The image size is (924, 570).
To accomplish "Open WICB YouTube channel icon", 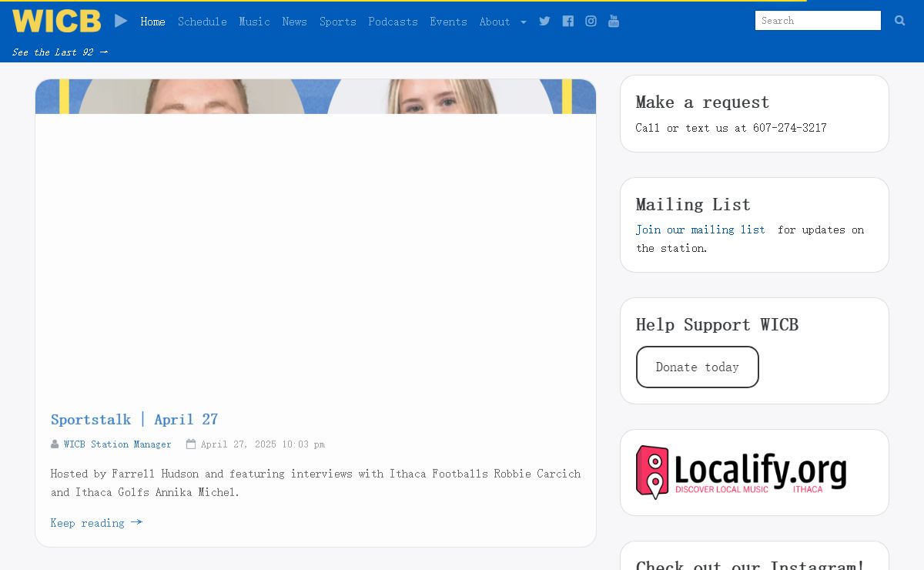I will coord(614,21).
